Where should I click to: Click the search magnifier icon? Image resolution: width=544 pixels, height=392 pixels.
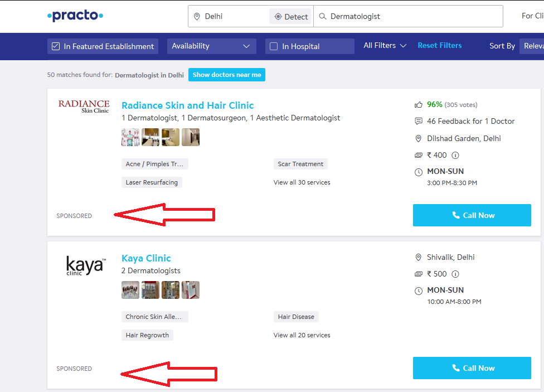323,16
